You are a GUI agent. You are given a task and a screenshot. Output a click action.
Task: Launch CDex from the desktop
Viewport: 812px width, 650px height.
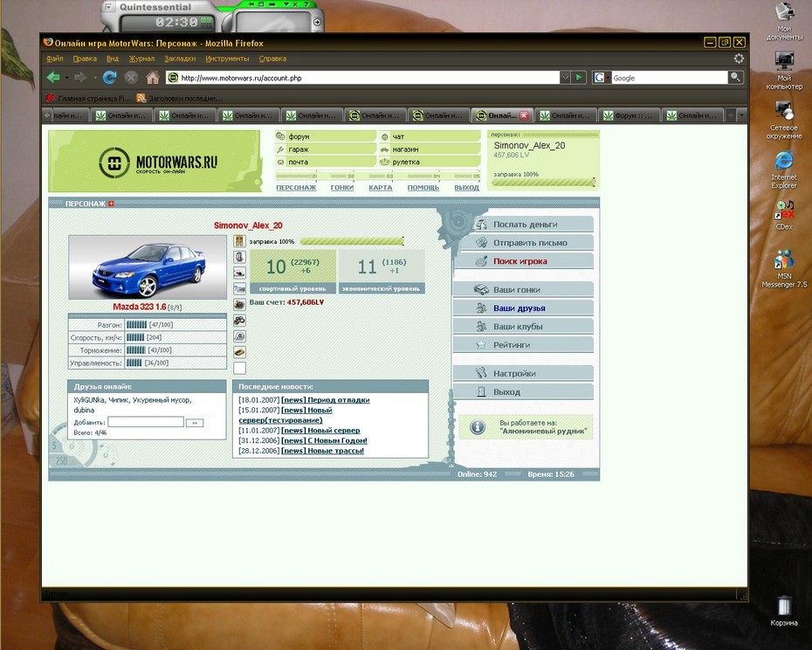(x=784, y=215)
